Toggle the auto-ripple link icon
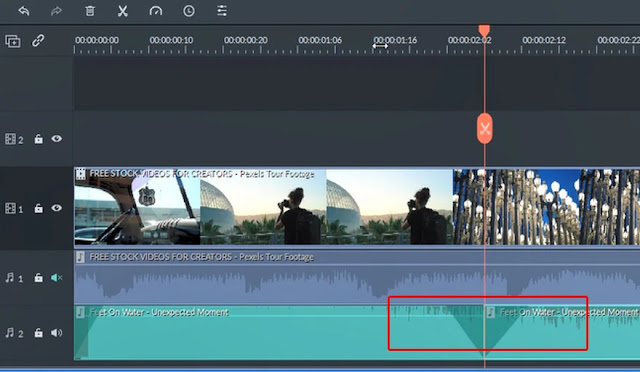Screen dimensions: 640x372 coord(38,41)
